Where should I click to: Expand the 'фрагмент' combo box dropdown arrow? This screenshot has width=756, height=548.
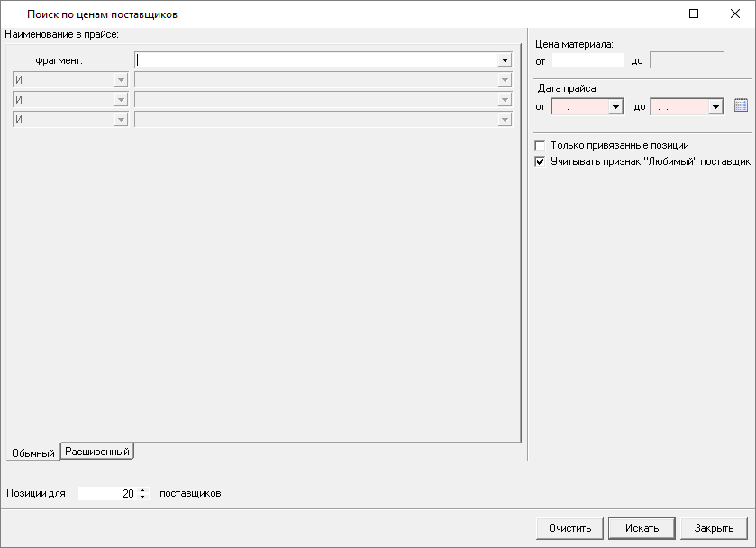506,60
